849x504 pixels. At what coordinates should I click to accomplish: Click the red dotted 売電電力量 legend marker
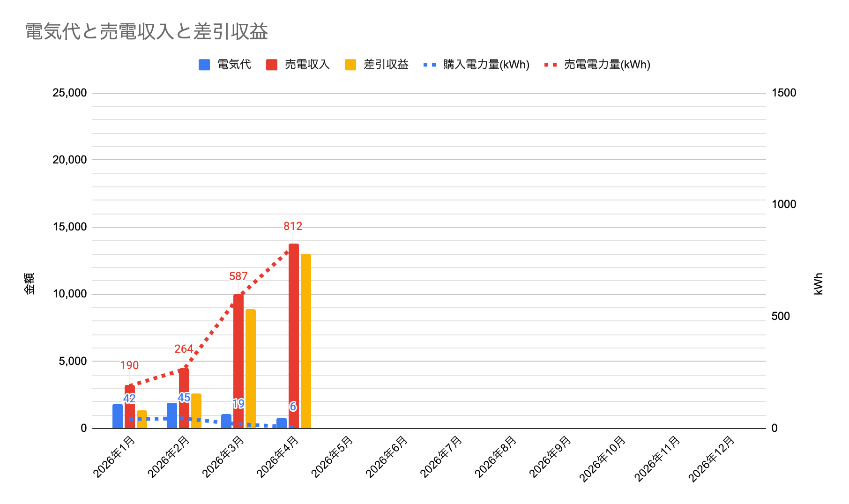pyautogui.click(x=551, y=65)
